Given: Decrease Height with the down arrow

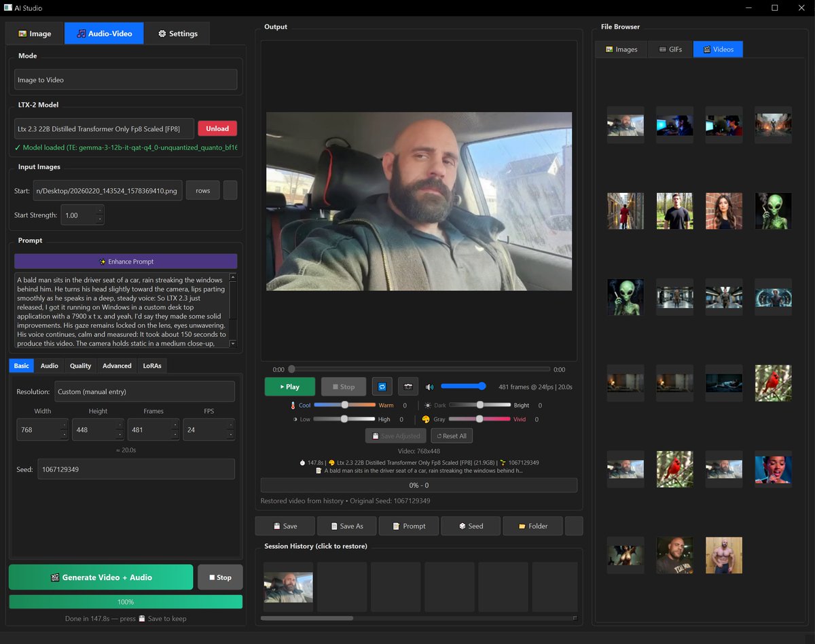Looking at the screenshot, I should [120, 435].
